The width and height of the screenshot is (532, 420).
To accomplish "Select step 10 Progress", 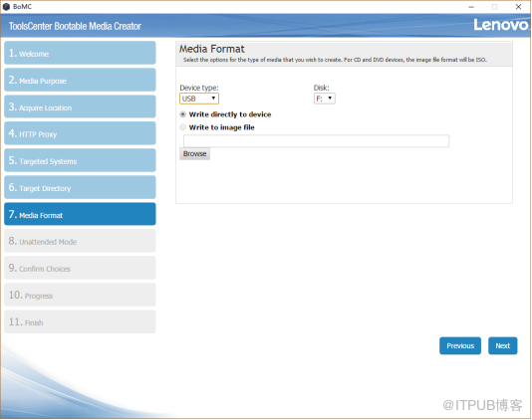I will [x=80, y=295].
